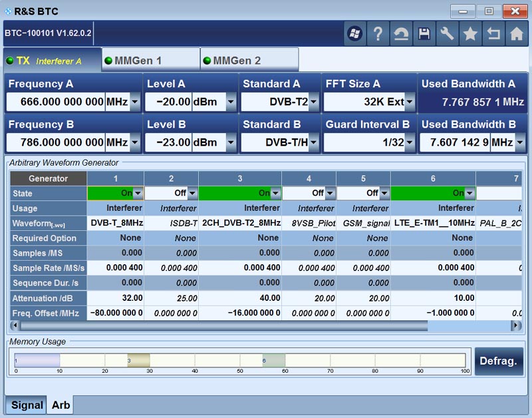Open Used Bandwidth B unit dropdown
Image resolution: width=532 pixels, height=418 pixels.
pos(520,142)
